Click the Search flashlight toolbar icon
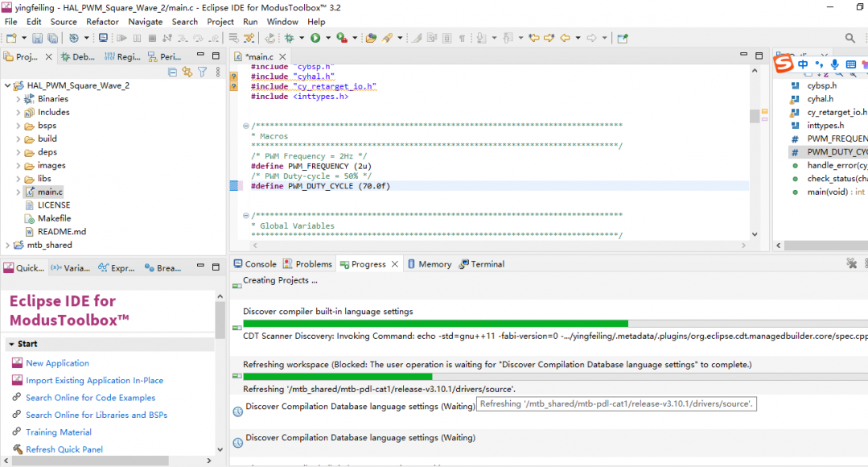Screen dimensions: 868x467 coord(388,38)
